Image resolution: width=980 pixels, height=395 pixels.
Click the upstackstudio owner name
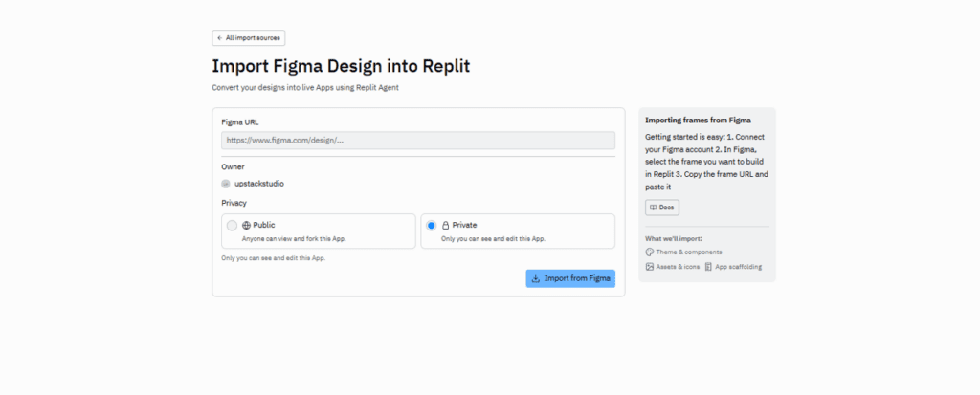[259, 184]
